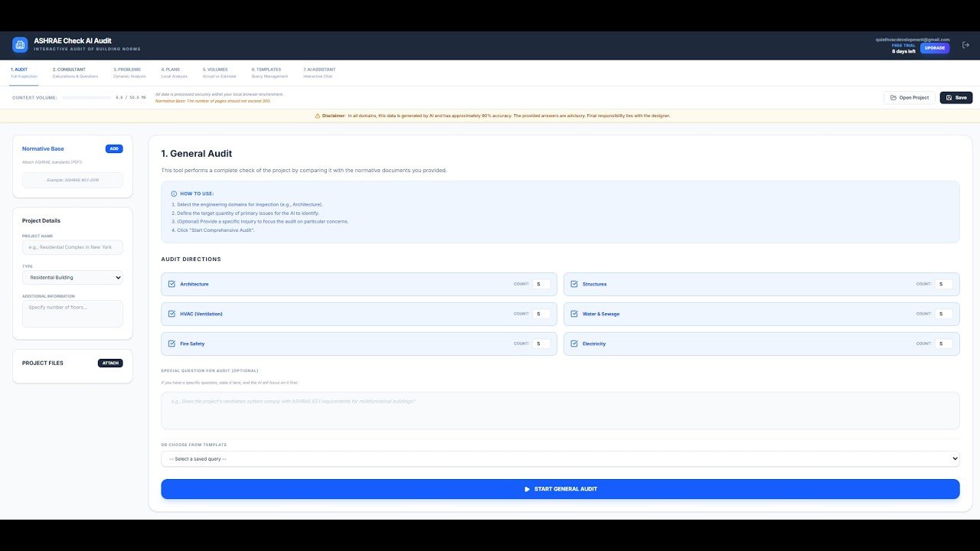Click the Structures count field
The width and height of the screenshot is (980, 551).
pos(944,284)
